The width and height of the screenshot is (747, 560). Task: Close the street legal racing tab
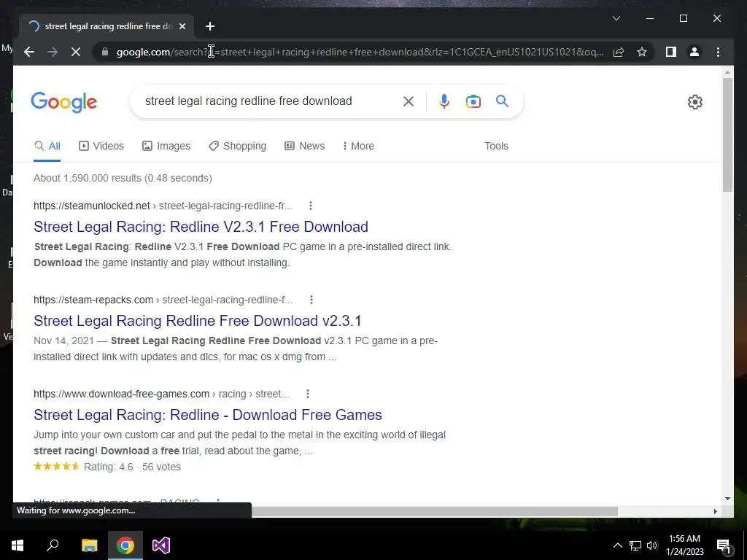click(x=182, y=26)
